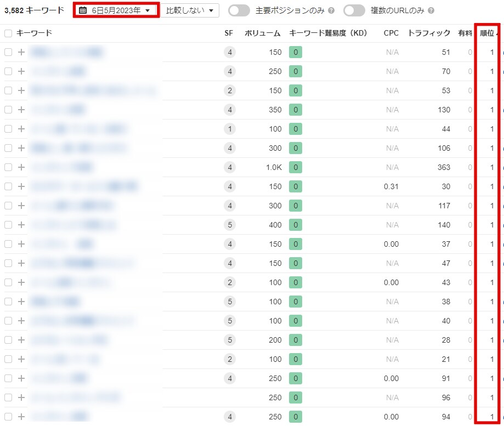The image size is (504, 426).
Task: Click the 3,582 キーワード count label
Action: [x=34, y=10]
